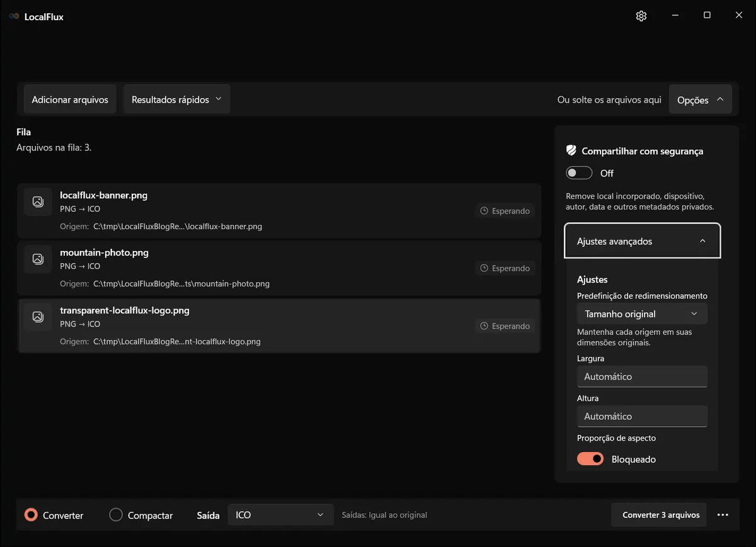Click the origin path of transparent-localflux-logo.png
The height and width of the screenshot is (547, 756).
point(177,342)
